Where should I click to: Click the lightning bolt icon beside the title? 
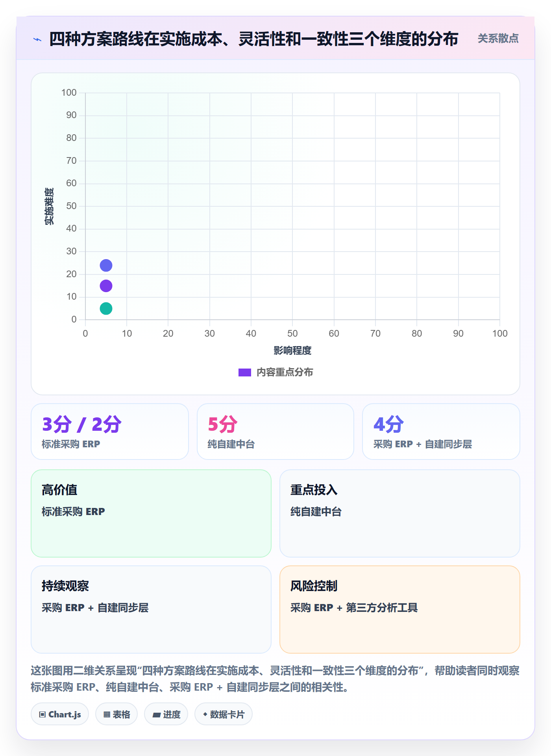coord(37,39)
